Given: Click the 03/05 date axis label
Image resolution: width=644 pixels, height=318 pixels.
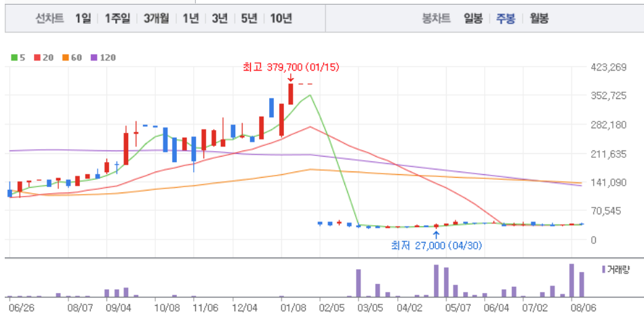Looking at the screenshot, I should pyautogui.click(x=369, y=307).
